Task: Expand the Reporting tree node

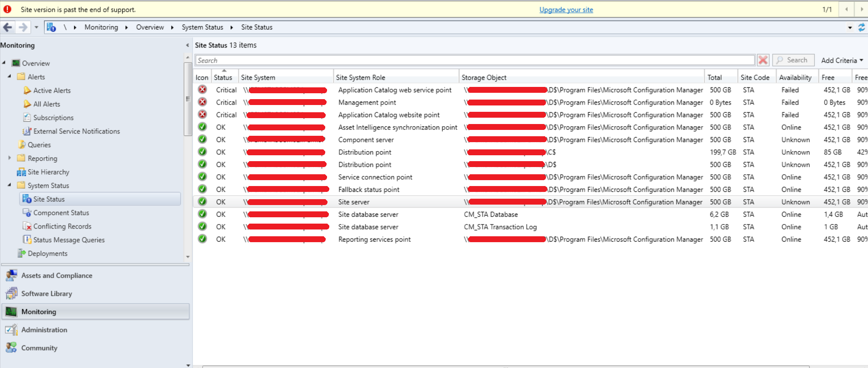Action: (9, 158)
